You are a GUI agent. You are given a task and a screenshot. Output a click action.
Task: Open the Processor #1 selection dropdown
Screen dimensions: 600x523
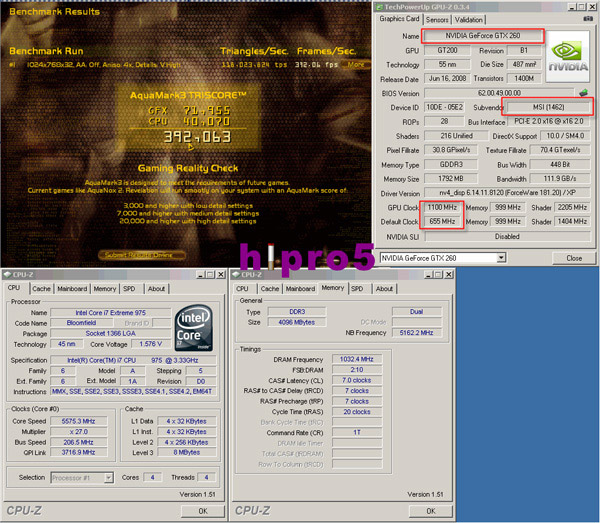pos(109,477)
